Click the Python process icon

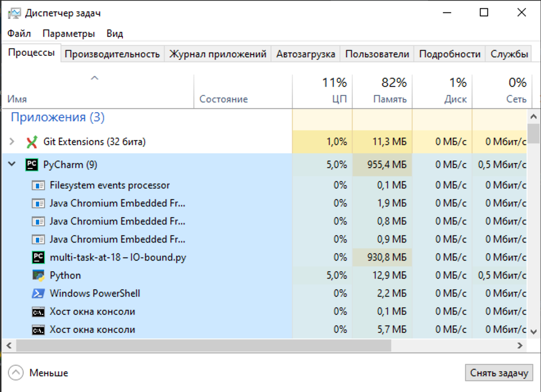coord(38,275)
